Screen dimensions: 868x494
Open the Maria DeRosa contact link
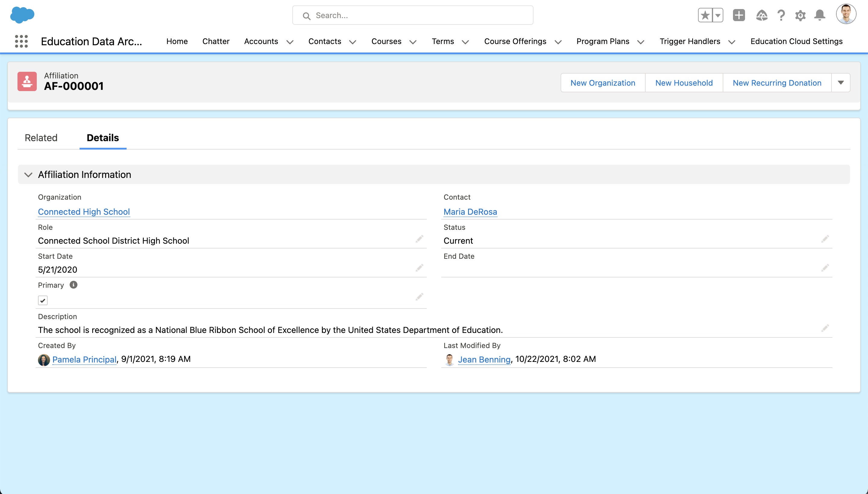(470, 212)
